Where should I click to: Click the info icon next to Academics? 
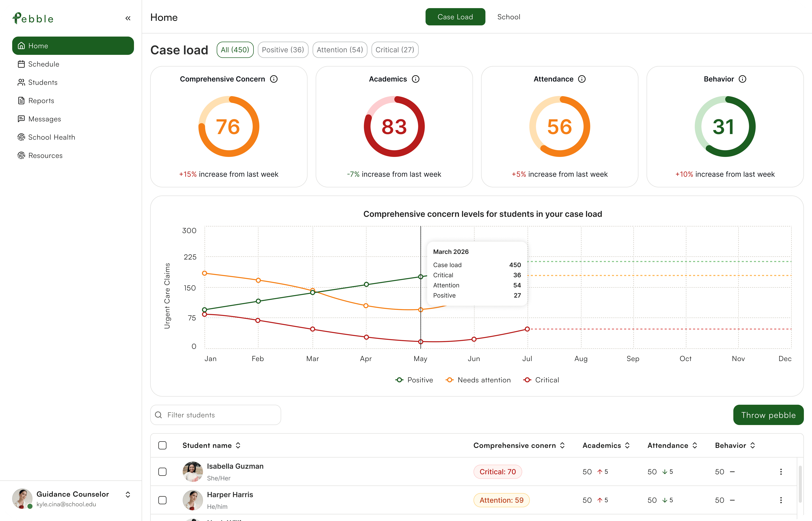click(415, 79)
